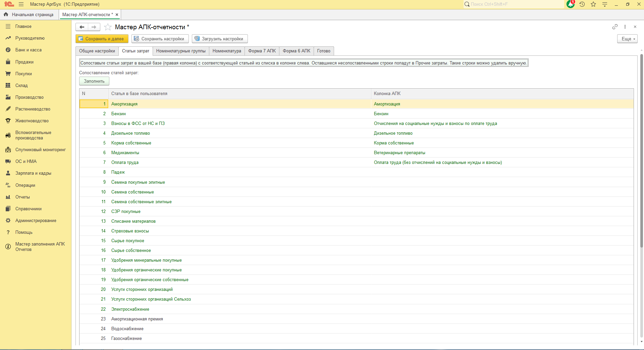Open Начальная страница tab
This screenshot has height=350, width=644.
pos(29,14)
